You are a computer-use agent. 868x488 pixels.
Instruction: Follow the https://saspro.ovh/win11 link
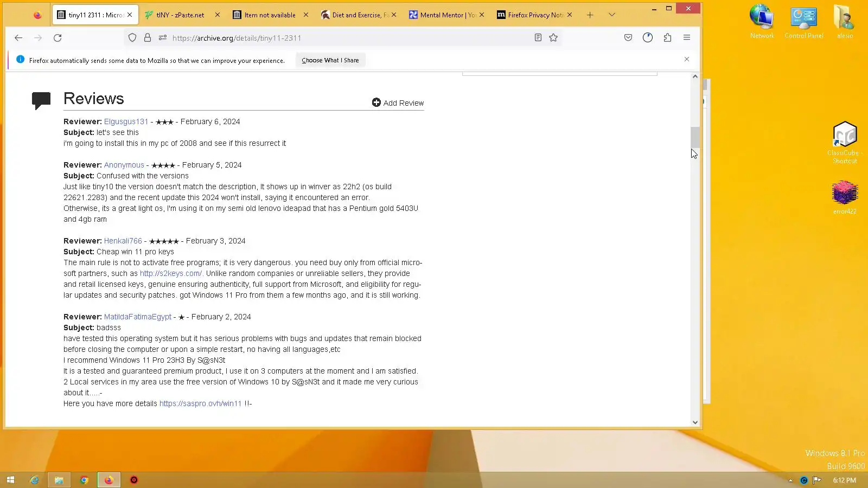(x=200, y=403)
